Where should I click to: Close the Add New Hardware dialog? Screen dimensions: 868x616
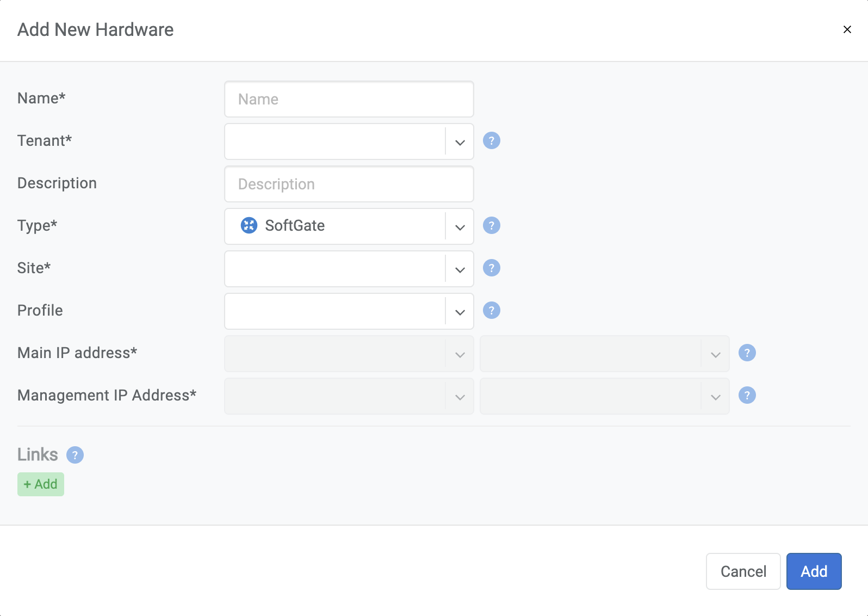point(847,29)
